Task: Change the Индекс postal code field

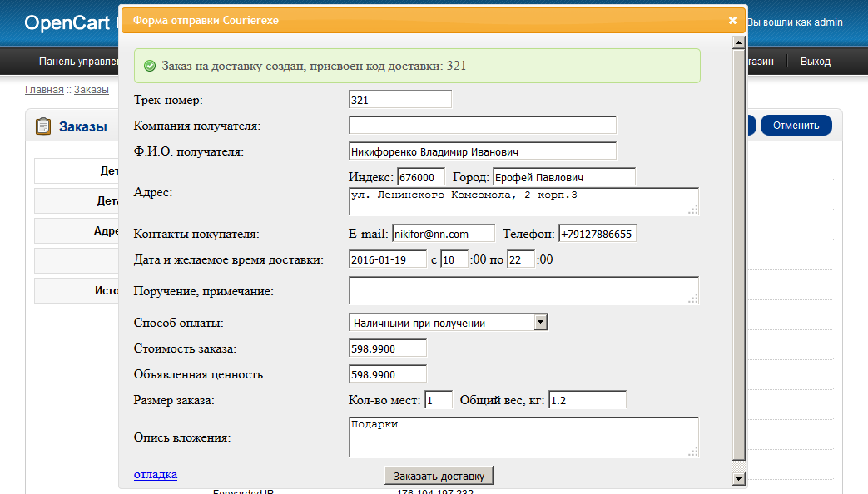Action: click(421, 177)
